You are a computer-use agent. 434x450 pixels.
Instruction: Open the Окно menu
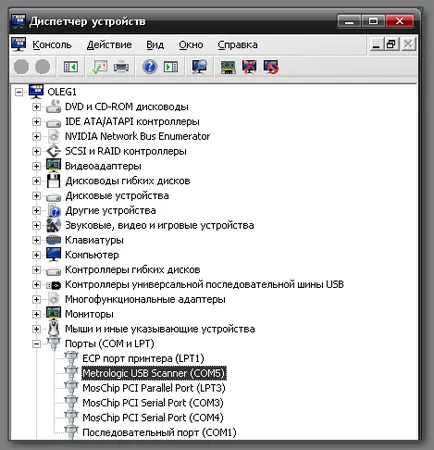[x=191, y=45]
